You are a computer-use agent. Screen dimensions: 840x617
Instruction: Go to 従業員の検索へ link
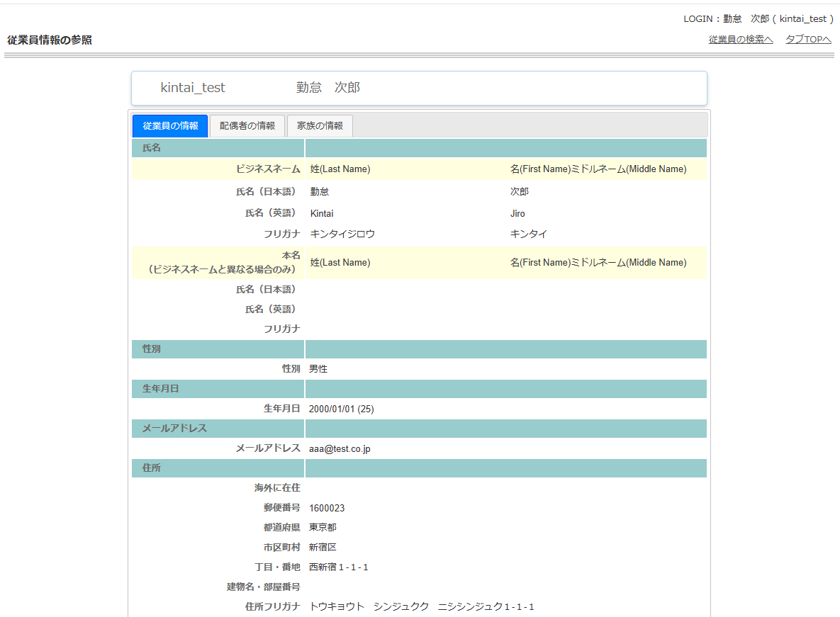point(741,40)
